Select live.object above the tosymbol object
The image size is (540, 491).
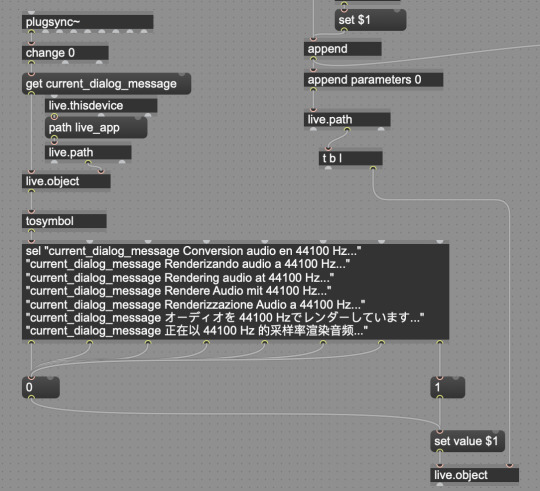(x=66, y=181)
